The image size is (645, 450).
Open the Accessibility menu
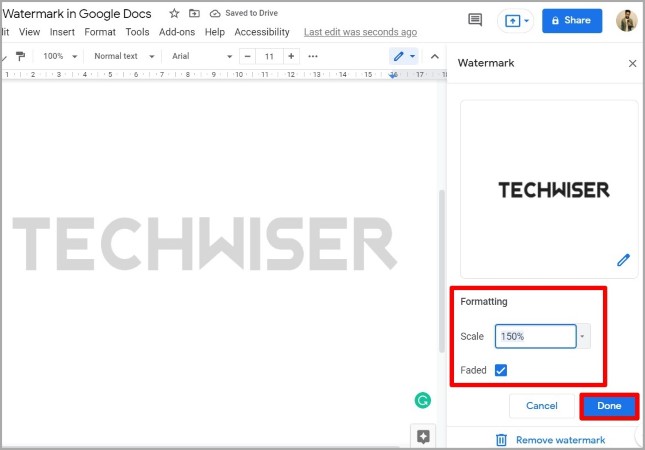pos(262,32)
